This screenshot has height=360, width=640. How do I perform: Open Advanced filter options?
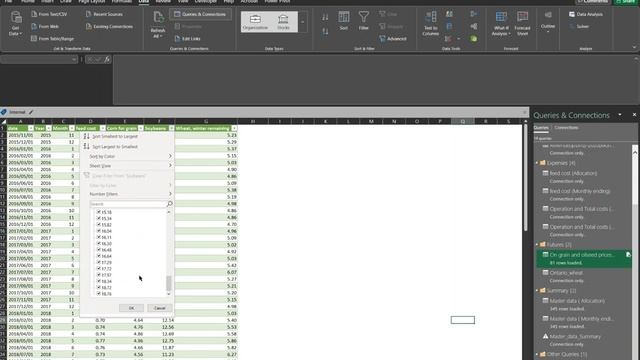coord(393,39)
